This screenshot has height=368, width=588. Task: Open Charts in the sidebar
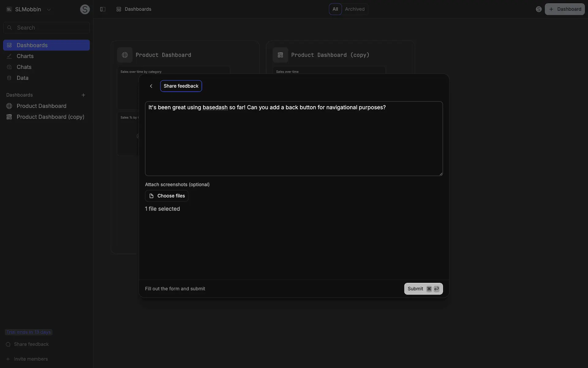[x=25, y=56]
